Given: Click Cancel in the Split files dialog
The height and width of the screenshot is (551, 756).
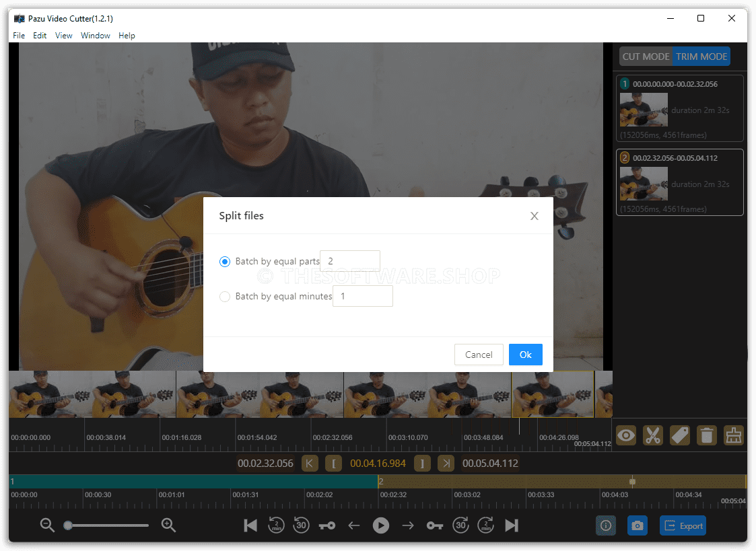Looking at the screenshot, I should coord(479,355).
